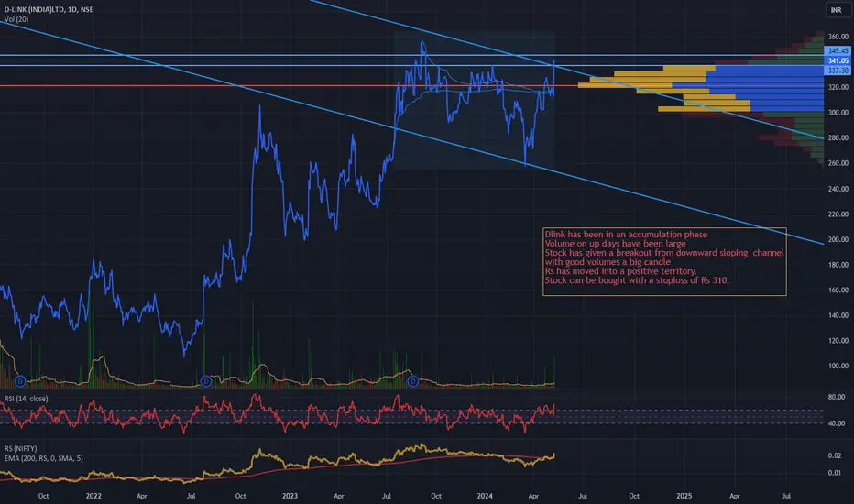Viewport: 854px width, 504px height.
Task: Open the dividend marker between Jul and Oct 2022
Action: (x=206, y=381)
